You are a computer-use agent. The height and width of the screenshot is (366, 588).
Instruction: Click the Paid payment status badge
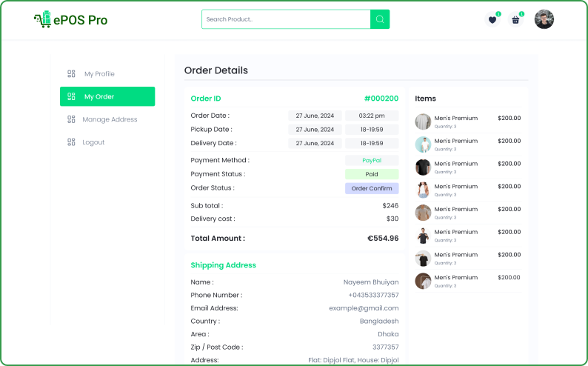372,174
